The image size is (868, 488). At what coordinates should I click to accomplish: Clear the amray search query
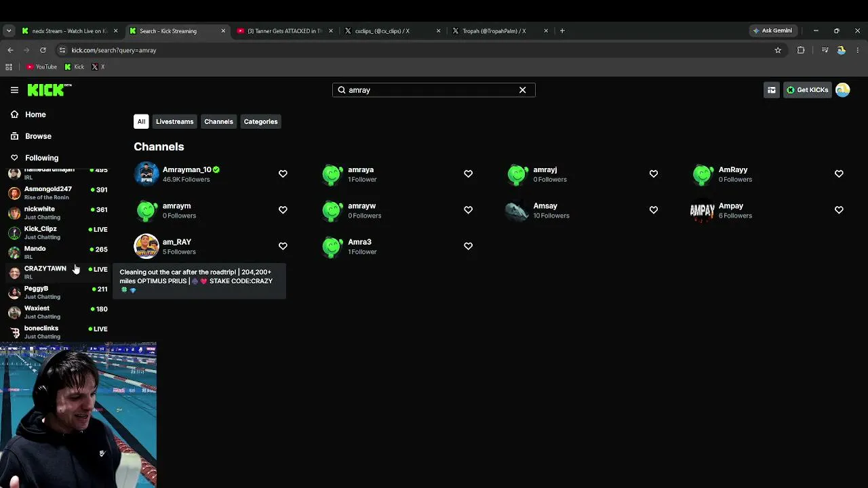[x=522, y=90]
